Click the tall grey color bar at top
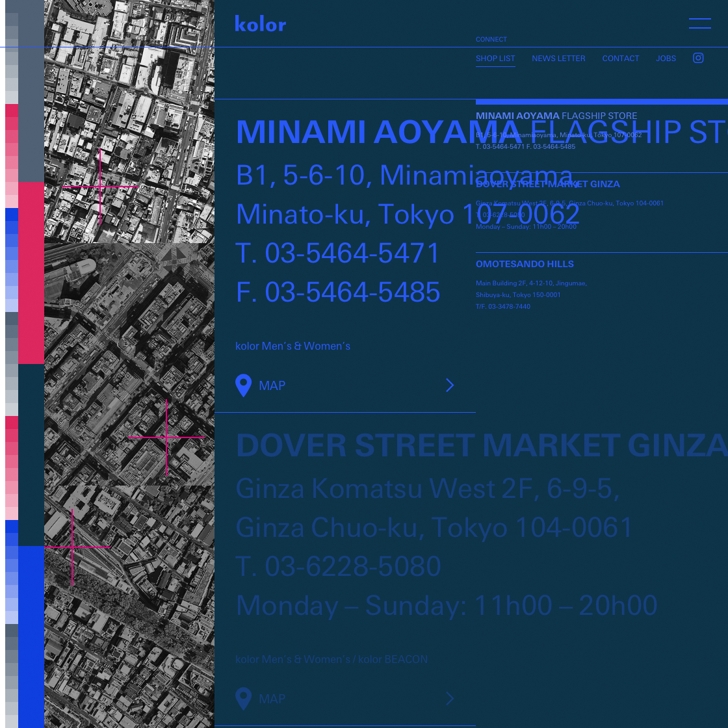 (31, 91)
